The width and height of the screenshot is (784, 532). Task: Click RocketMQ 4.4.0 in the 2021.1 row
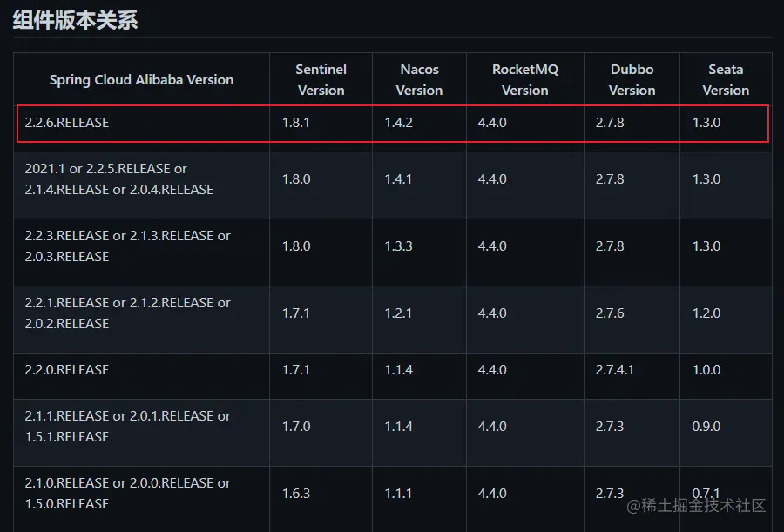pyautogui.click(x=492, y=179)
